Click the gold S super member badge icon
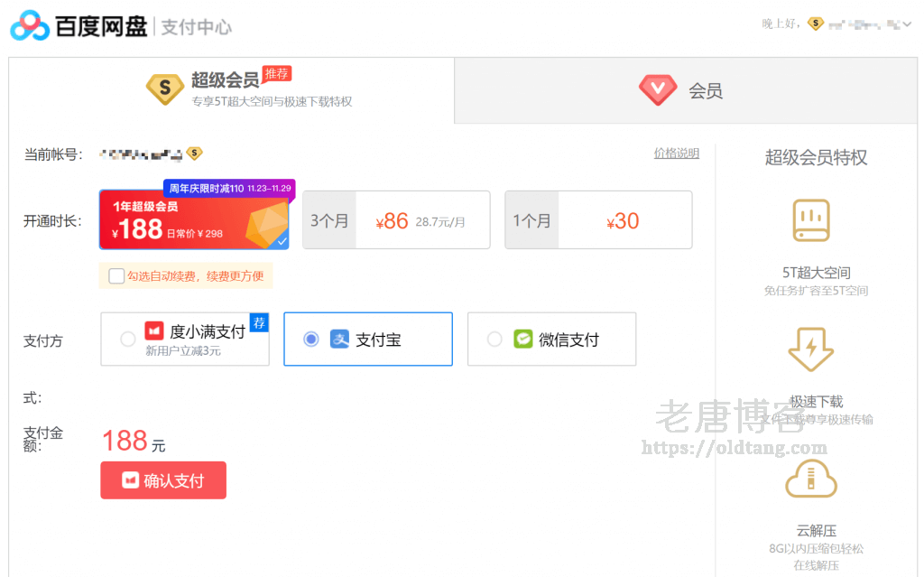 tap(165, 89)
